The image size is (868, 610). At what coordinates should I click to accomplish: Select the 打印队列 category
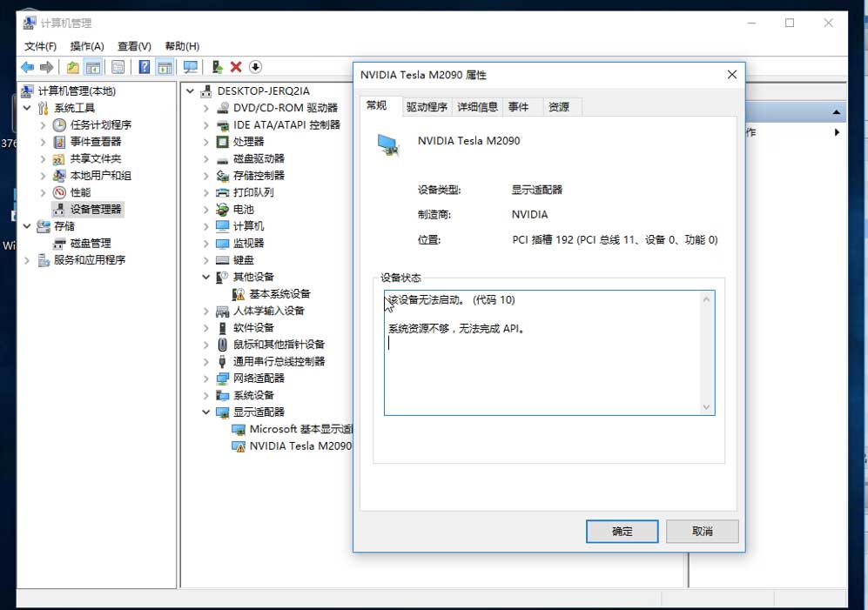253,192
